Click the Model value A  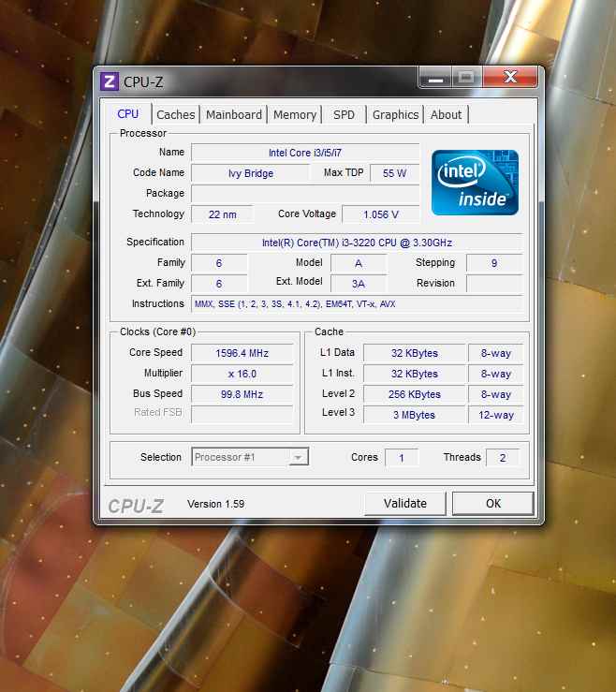359,263
